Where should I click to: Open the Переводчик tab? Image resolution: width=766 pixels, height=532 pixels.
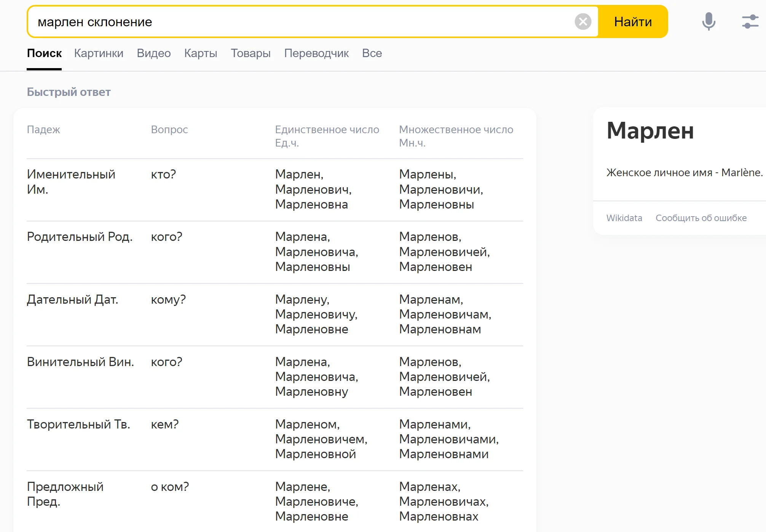click(x=316, y=53)
